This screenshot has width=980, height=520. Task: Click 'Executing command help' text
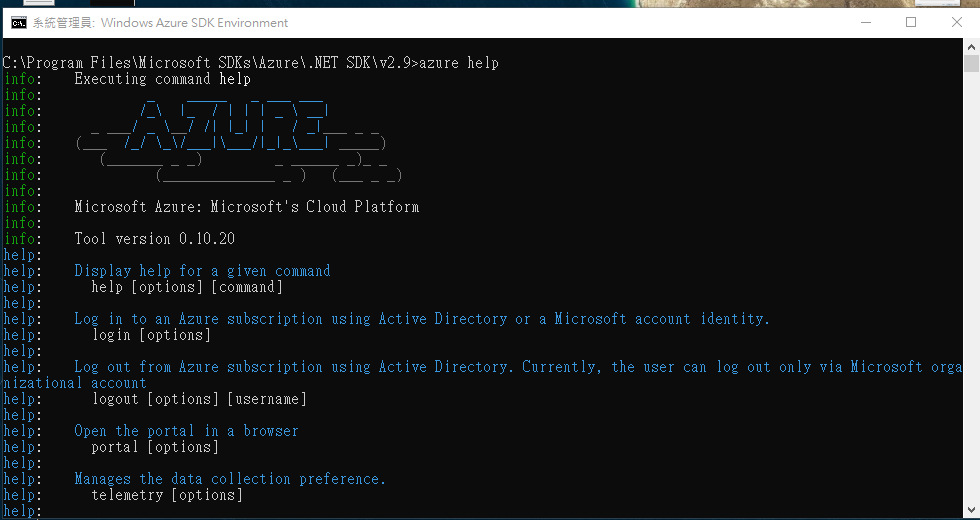pos(162,79)
